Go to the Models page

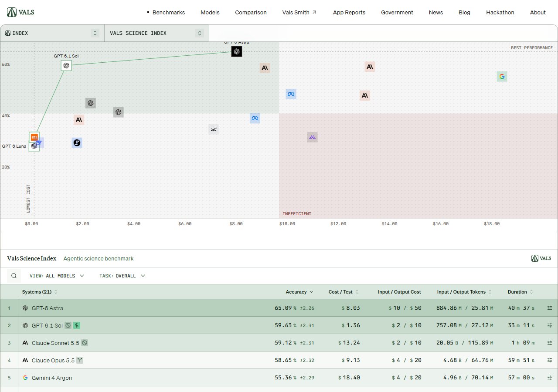210,12
